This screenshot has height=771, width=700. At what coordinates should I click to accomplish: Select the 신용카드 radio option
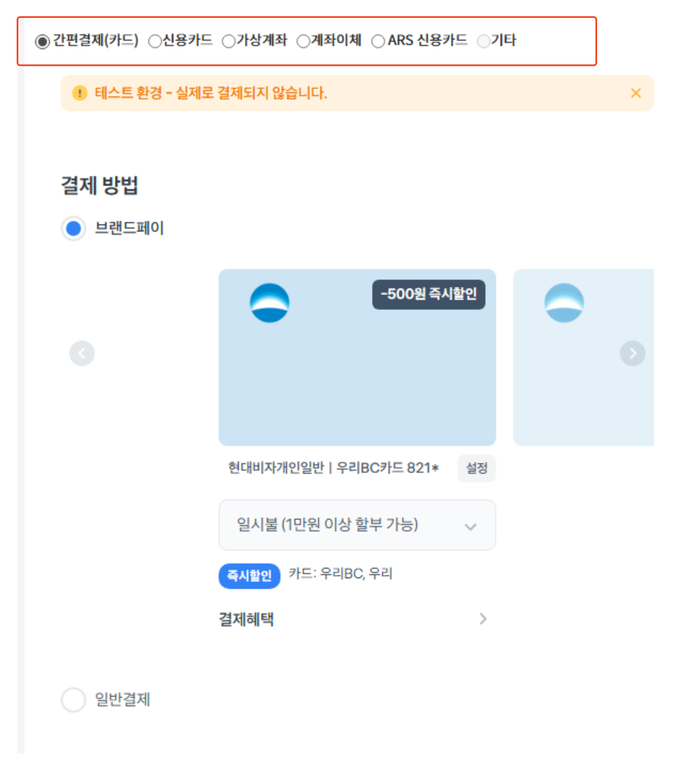coord(155,41)
